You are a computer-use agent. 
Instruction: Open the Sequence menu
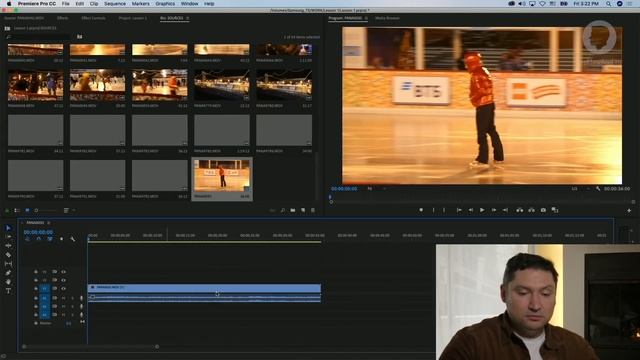coord(115,4)
